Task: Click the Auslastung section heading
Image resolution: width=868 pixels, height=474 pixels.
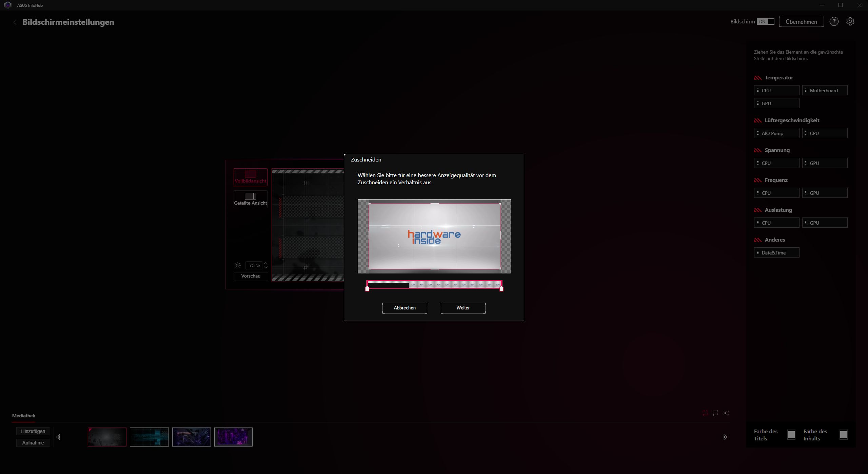Action: (x=778, y=210)
